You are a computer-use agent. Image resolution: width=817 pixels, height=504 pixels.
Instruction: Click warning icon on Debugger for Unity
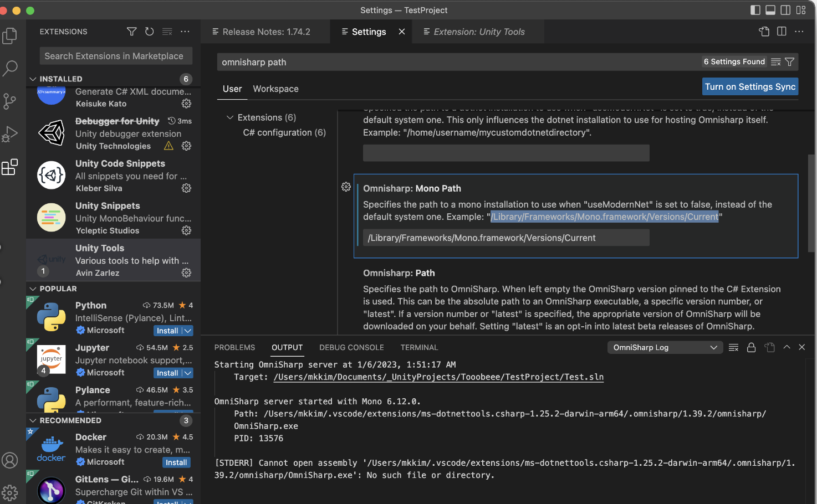[168, 146]
